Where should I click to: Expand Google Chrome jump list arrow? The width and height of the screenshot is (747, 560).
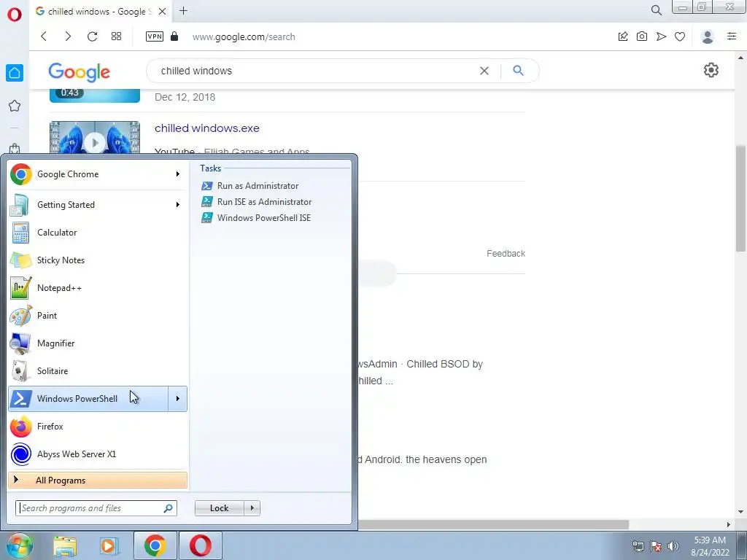click(x=178, y=174)
